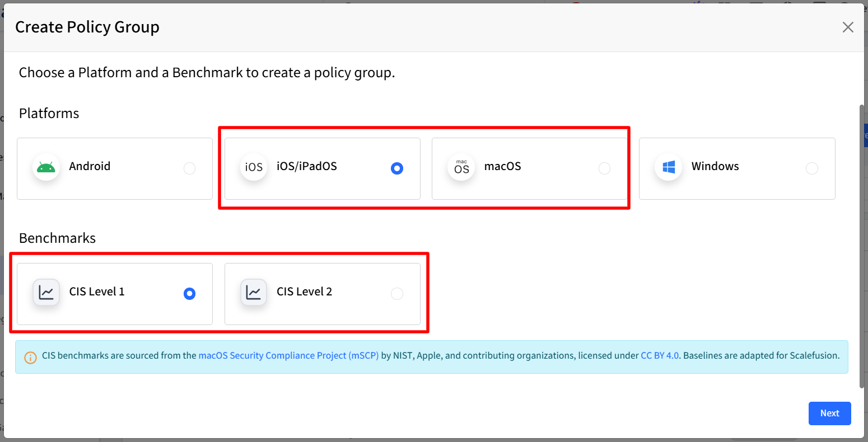Screen dimensions: 868x442
Task: Open the CC BY 4.0 license link
Action: click(x=660, y=355)
